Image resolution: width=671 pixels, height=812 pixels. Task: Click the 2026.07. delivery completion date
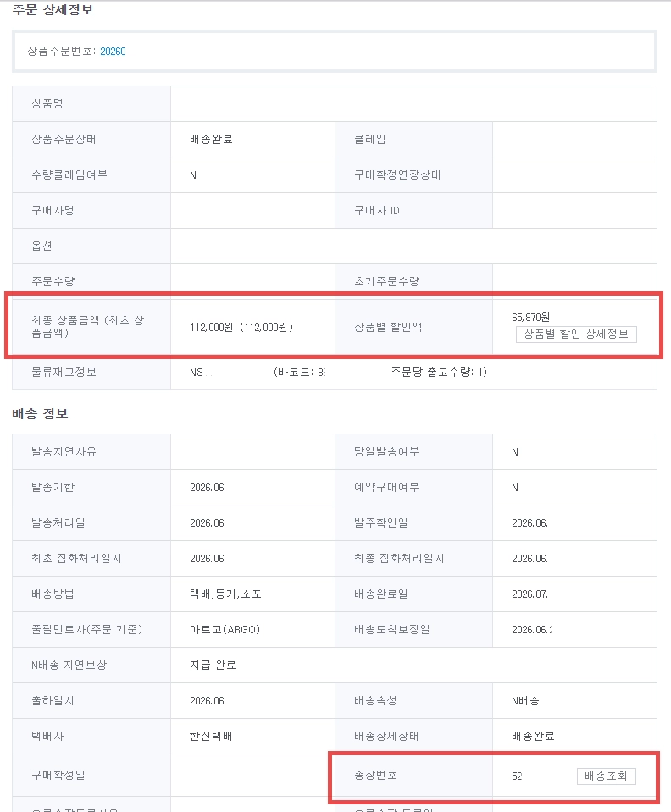tap(530, 594)
